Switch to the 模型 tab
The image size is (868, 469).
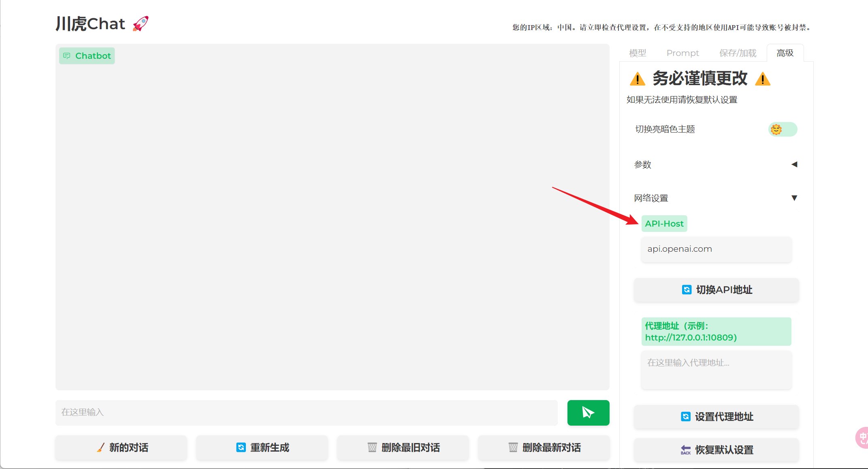[x=637, y=53]
